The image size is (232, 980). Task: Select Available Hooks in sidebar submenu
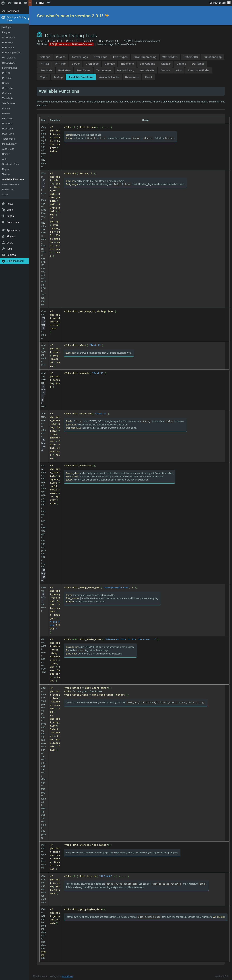11,184
